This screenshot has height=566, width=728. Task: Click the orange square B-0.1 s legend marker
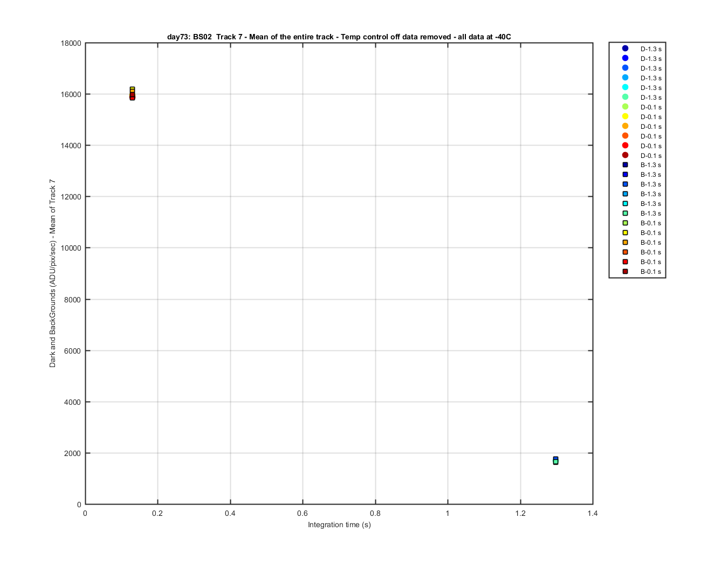(x=625, y=243)
